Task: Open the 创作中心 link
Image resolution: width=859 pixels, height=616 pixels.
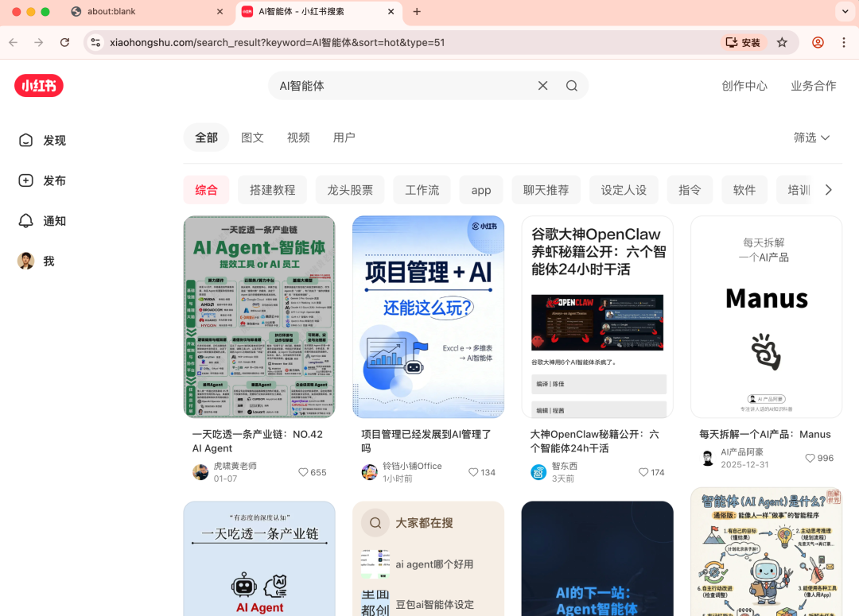Action: 744,86
